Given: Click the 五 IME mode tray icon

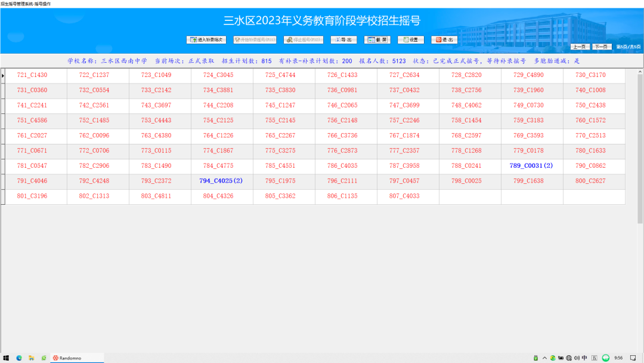Looking at the screenshot, I should (595, 358).
